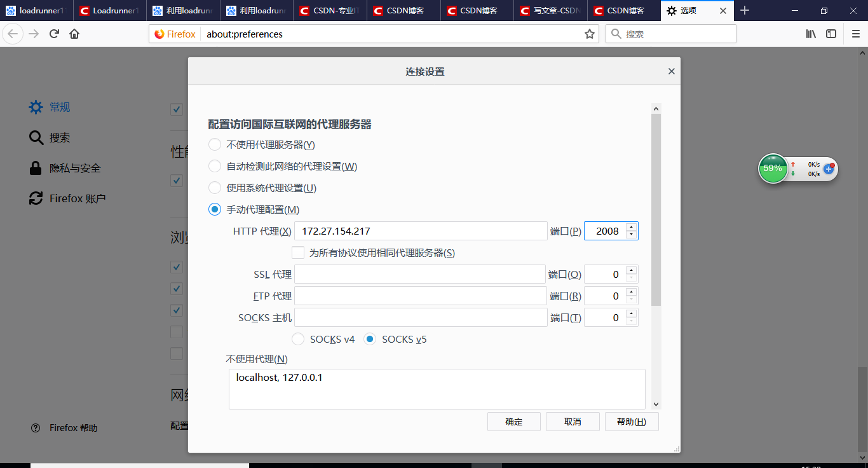Increase FTP port with up spinner
868x468 pixels.
pyautogui.click(x=631, y=292)
